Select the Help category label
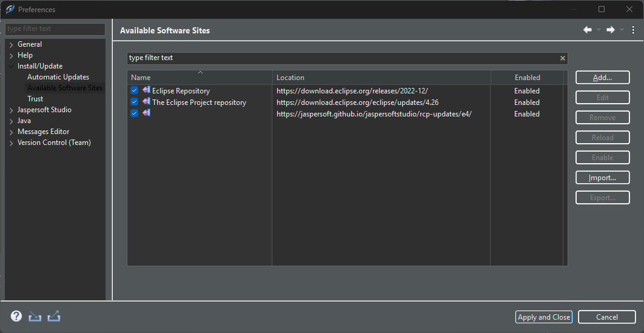 25,55
